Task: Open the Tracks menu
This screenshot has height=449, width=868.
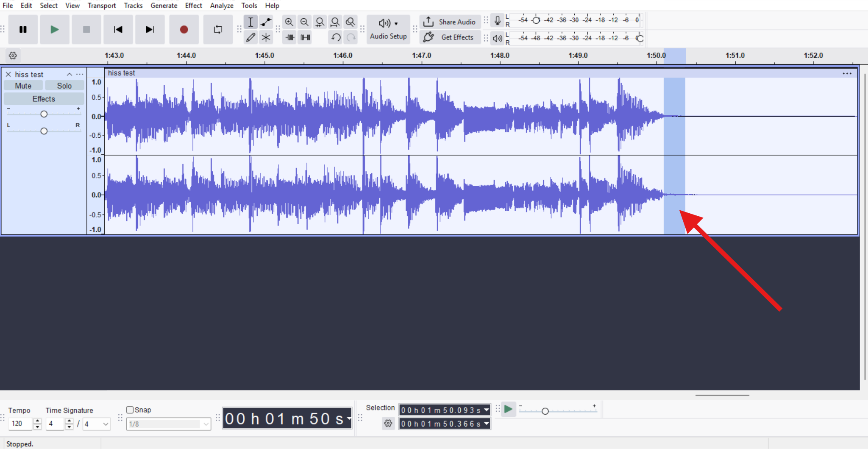Action: pos(133,5)
